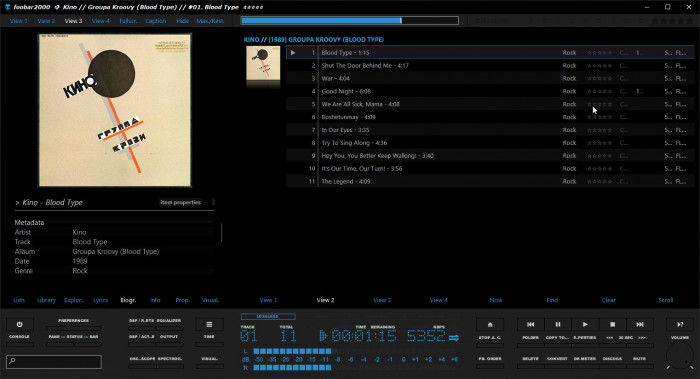The width and height of the screenshot is (700, 379).
Task: Open the Library tab
Action: (46, 300)
